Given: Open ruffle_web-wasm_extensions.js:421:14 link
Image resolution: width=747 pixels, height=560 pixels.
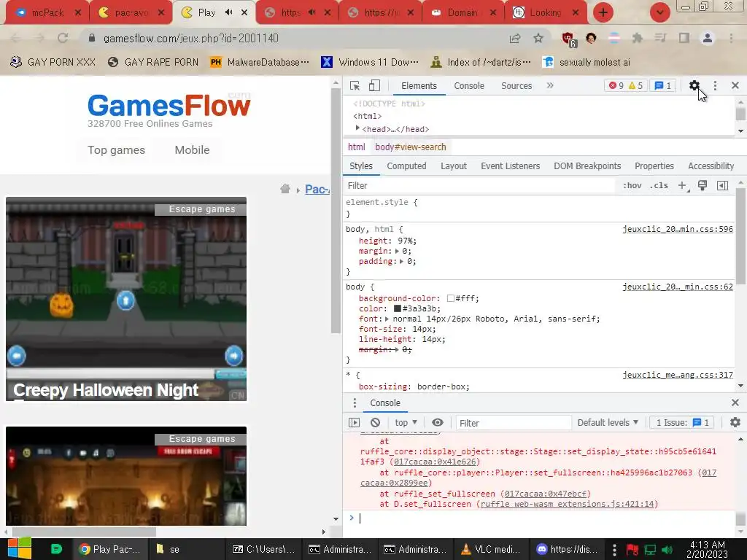Looking at the screenshot, I should (567, 504).
